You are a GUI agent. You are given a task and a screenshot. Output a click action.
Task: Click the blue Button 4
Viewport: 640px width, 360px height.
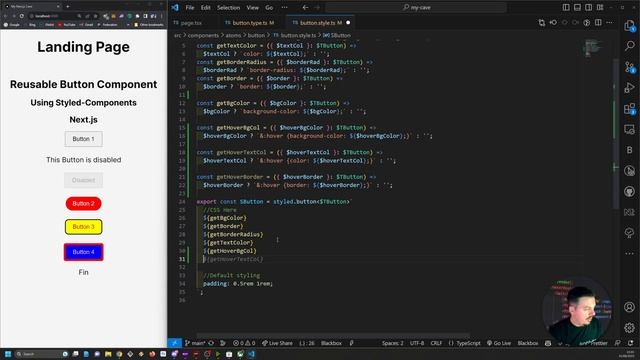(83, 252)
